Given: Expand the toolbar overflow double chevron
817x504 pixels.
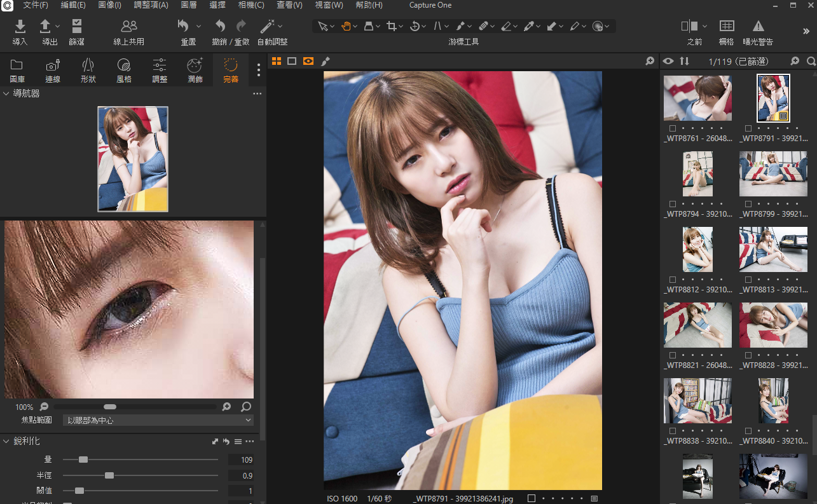Looking at the screenshot, I should point(806,31).
